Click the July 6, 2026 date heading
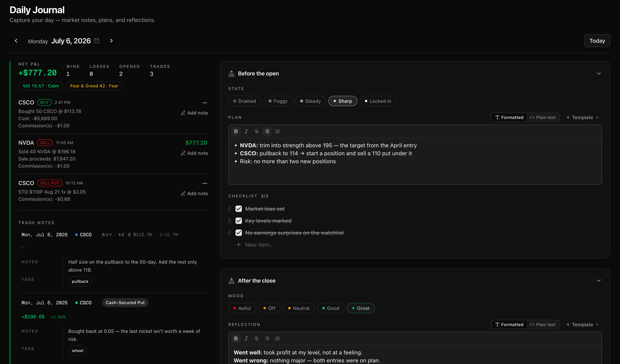The height and width of the screenshot is (364, 620). (71, 41)
